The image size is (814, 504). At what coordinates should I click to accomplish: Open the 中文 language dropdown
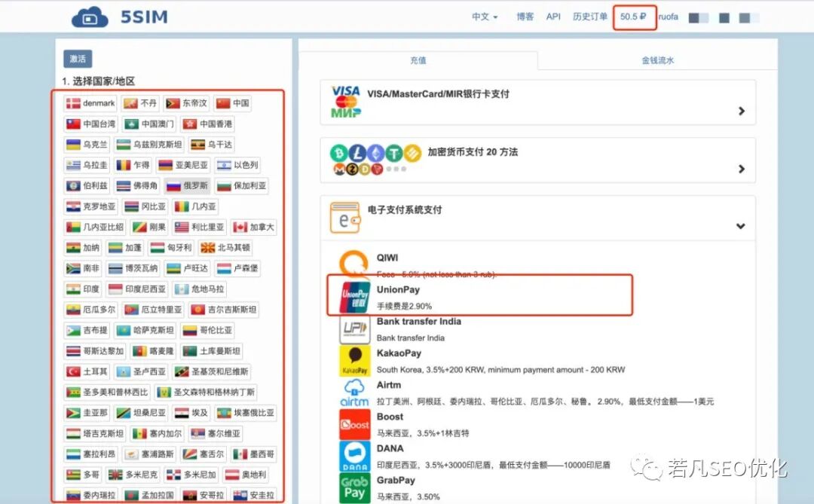484,16
